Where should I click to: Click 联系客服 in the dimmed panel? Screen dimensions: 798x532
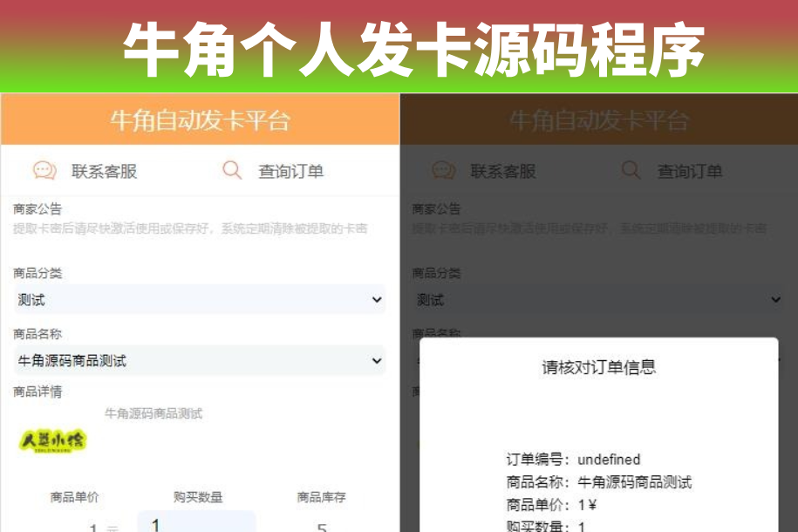click(503, 172)
